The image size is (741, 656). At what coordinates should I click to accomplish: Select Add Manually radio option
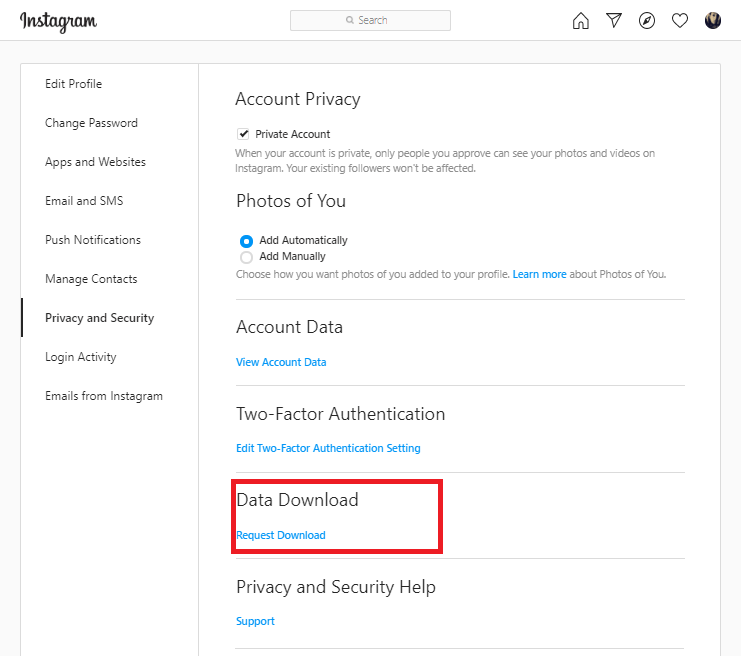tap(246, 257)
